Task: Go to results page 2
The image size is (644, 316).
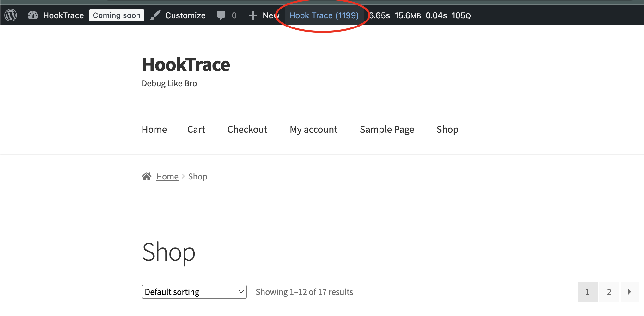Action: [x=609, y=292]
